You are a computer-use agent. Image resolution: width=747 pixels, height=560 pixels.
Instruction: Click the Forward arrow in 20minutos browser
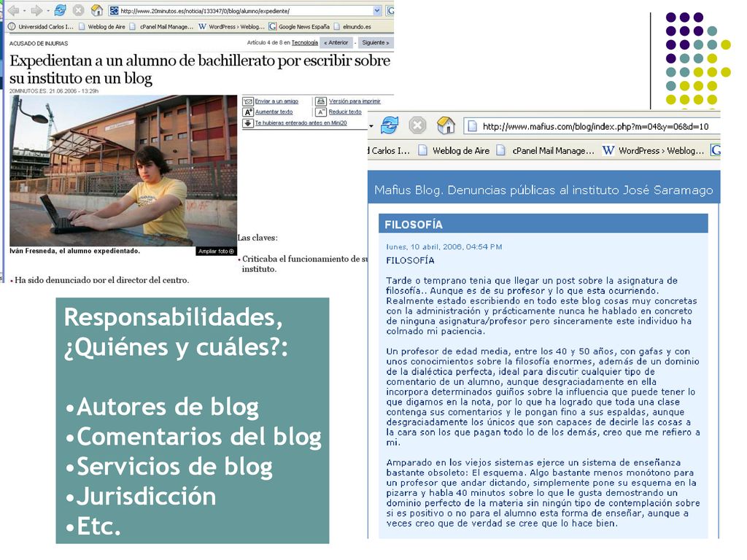(36, 10)
